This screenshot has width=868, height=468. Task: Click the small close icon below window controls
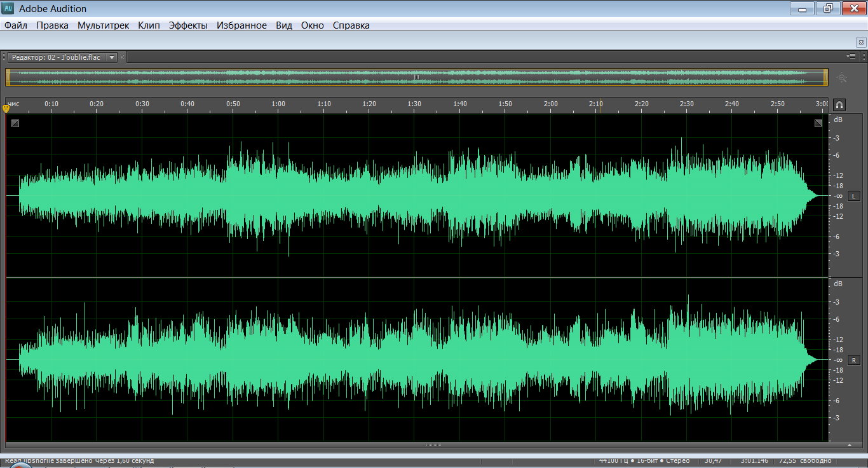pyautogui.click(x=860, y=41)
